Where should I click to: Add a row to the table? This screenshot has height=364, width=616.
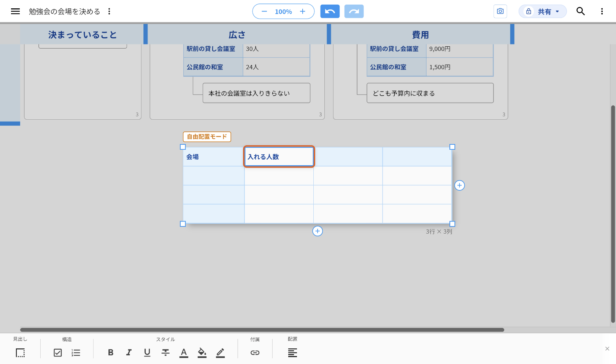[318, 231]
